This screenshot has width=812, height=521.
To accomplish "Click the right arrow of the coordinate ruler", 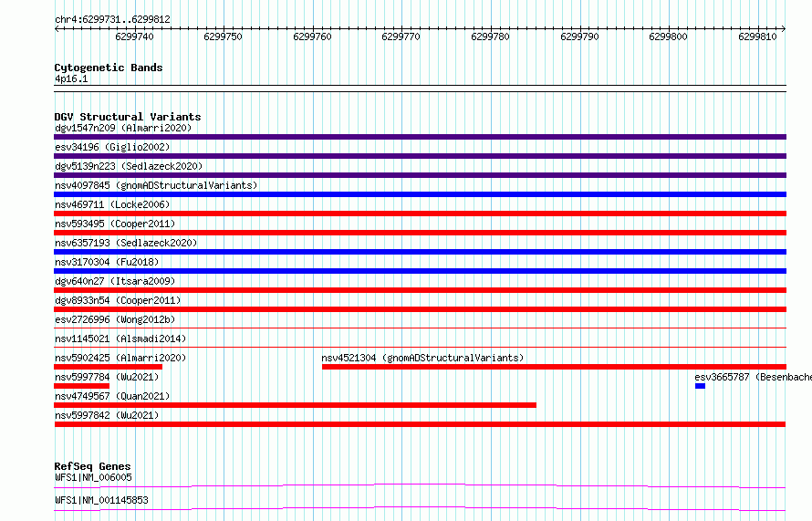I will tap(784, 28).
